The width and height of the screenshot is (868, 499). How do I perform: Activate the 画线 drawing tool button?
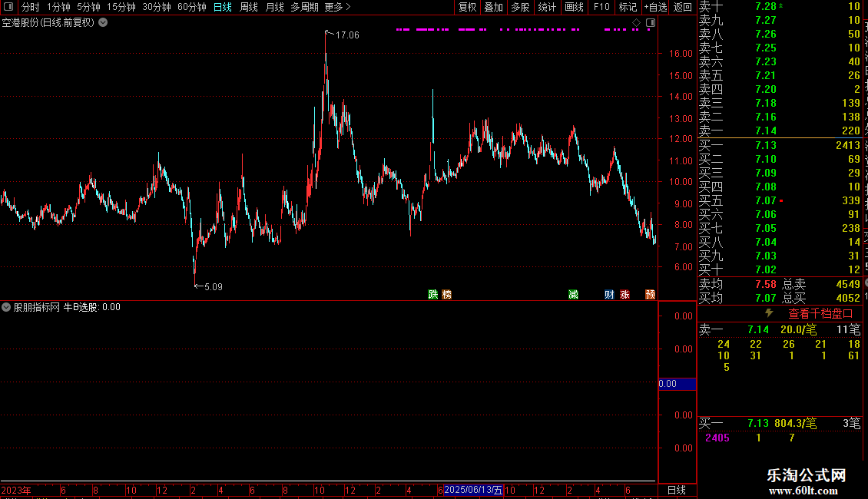574,7
